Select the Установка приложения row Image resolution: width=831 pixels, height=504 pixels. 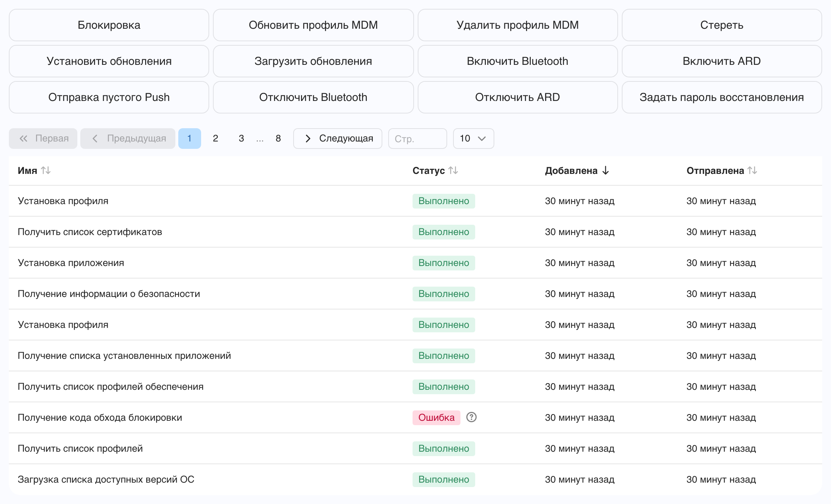click(415, 263)
